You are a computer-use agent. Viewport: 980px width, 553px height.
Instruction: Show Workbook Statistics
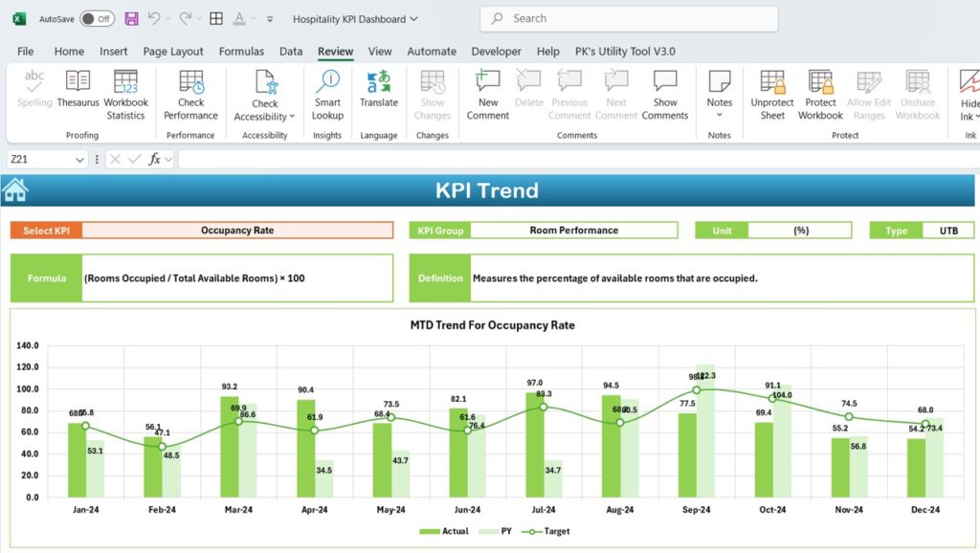coord(125,95)
